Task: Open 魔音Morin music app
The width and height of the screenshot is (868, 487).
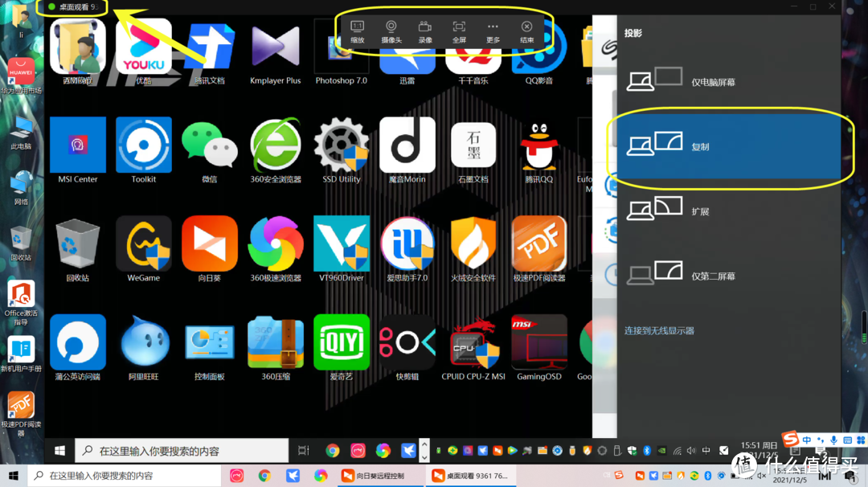Action: (407, 150)
